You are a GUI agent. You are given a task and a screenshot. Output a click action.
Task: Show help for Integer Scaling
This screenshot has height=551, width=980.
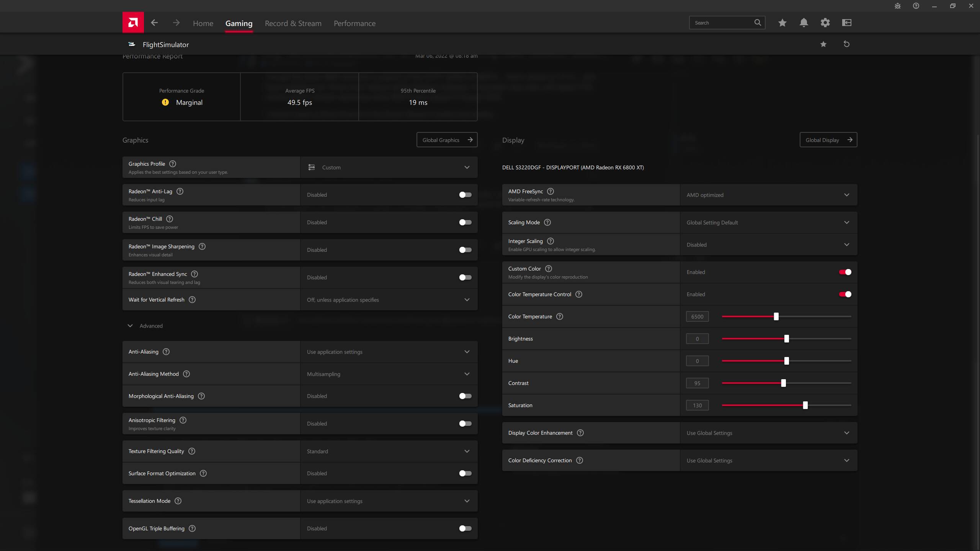(550, 241)
